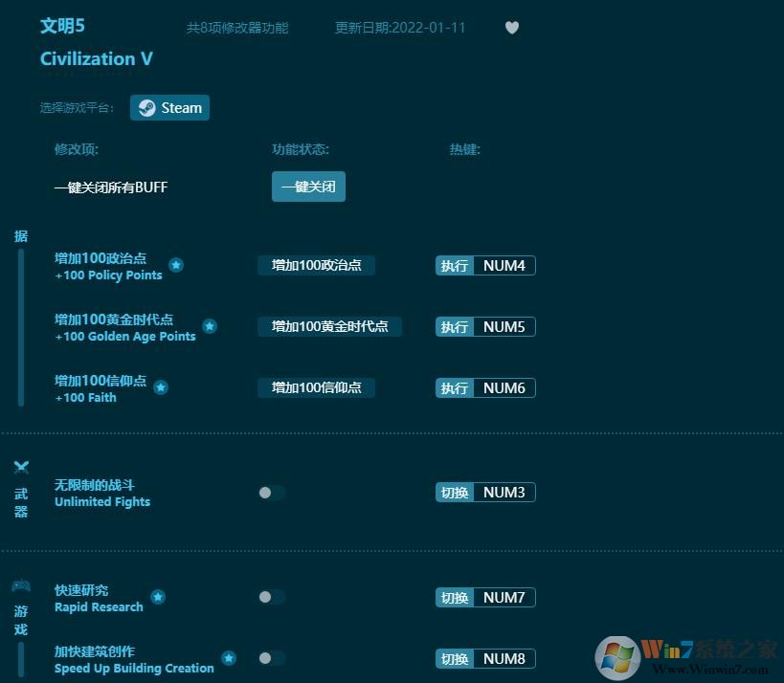Image resolution: width=784 pixels, height=683 pixels.
Task: Toggle Speed Up Building Creation switch
Action: pyautogui.click(x=272, y=658)
